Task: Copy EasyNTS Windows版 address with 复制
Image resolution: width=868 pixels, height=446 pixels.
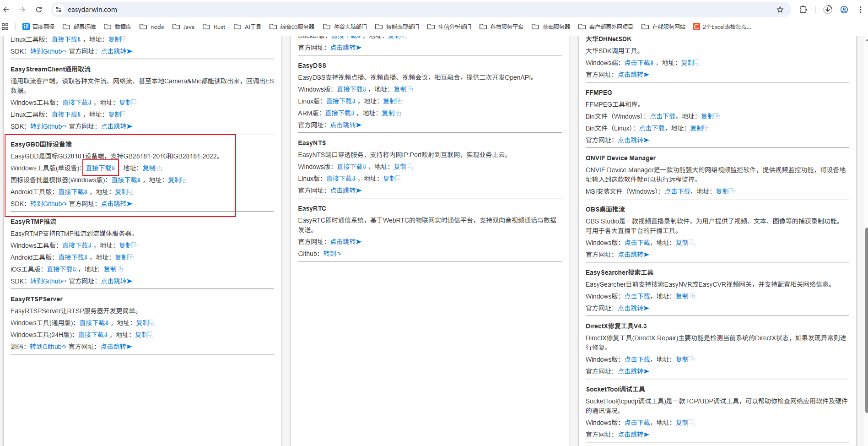Action: [403, 167]
